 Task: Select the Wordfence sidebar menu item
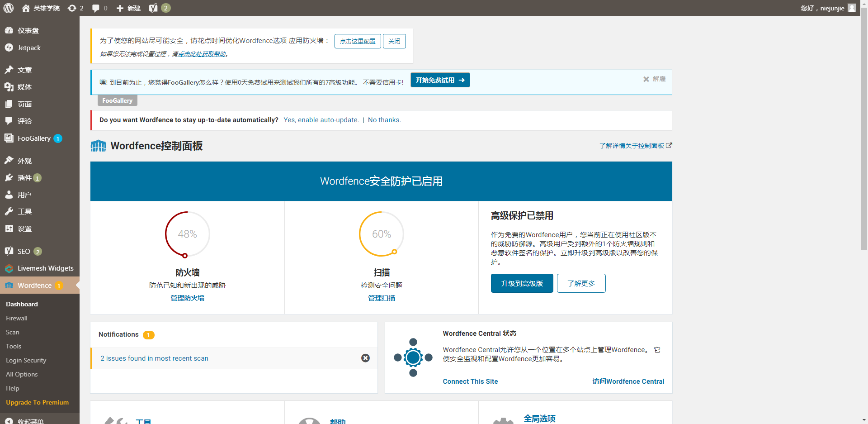point(40,285)
